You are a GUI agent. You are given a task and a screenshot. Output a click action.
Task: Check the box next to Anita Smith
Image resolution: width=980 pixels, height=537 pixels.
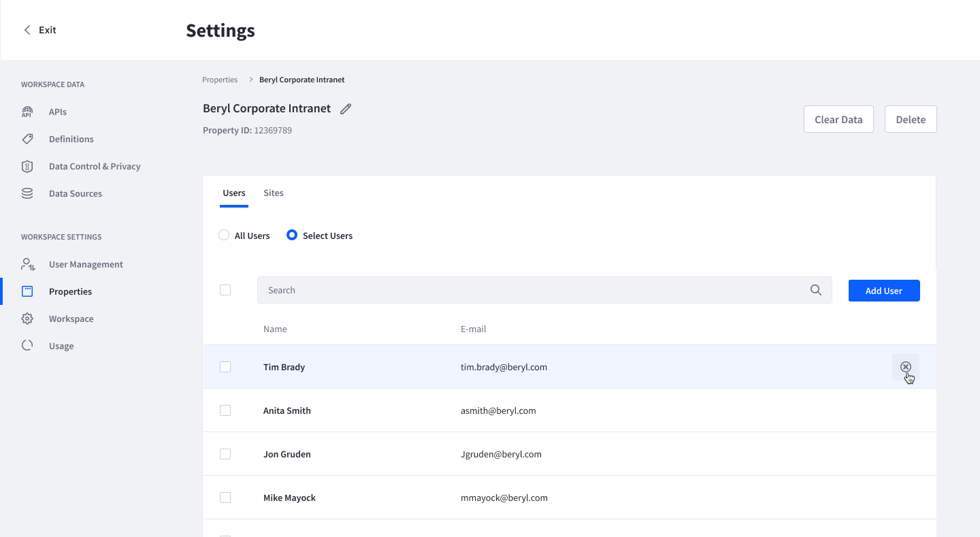225,410
